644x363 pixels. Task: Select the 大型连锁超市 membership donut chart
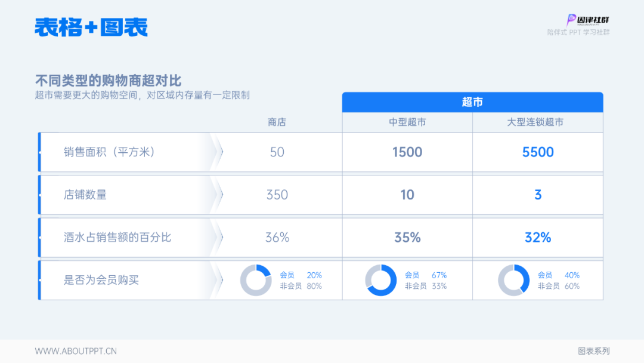(514, 281)
